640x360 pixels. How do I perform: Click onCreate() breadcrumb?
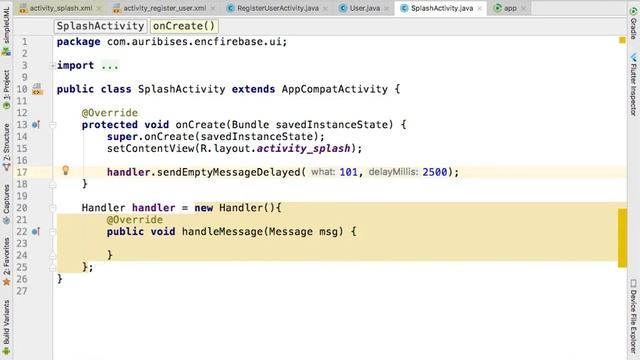pos(184,26)
